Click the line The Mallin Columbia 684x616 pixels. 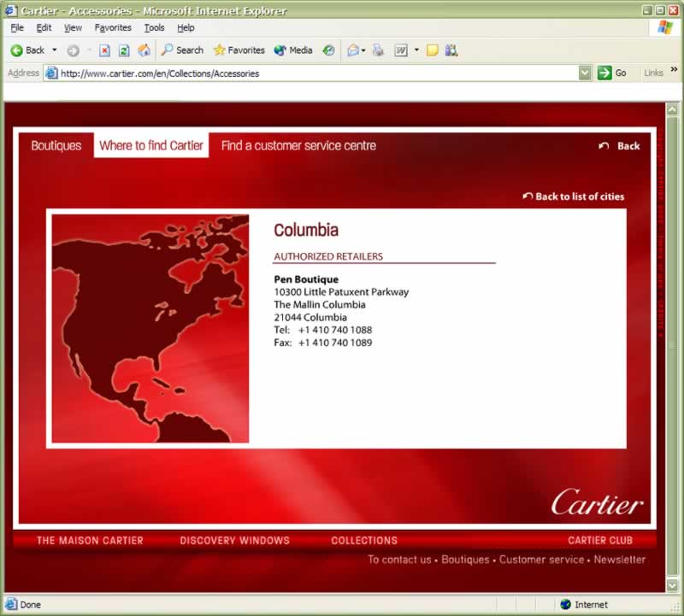(320, 305)
